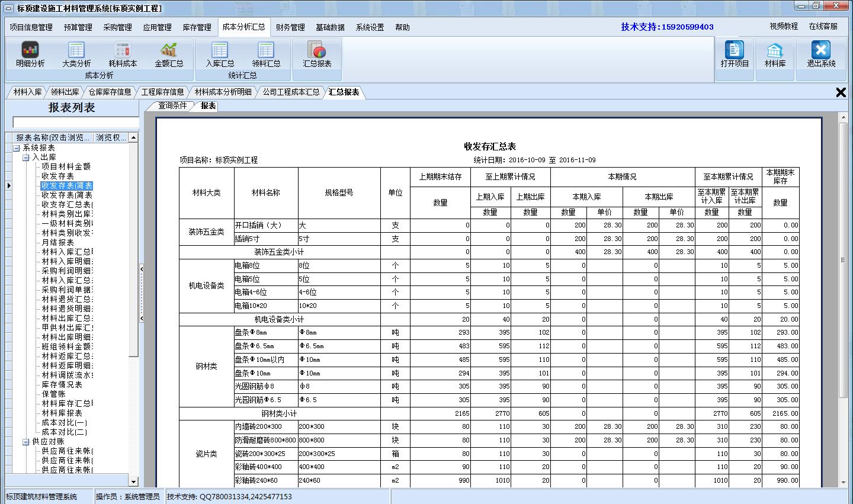
Task: Click the 耗材成本 material cost icon
Action: tap(122, 56)
